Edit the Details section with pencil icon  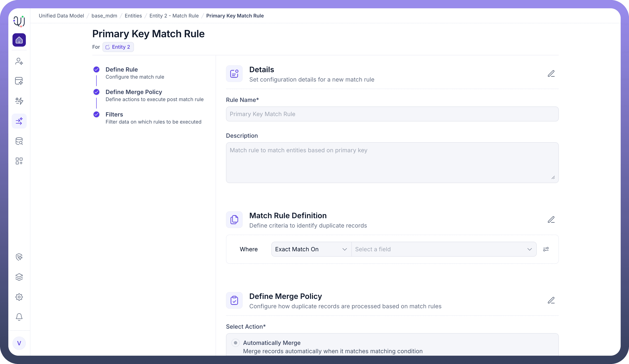point(551,74)
